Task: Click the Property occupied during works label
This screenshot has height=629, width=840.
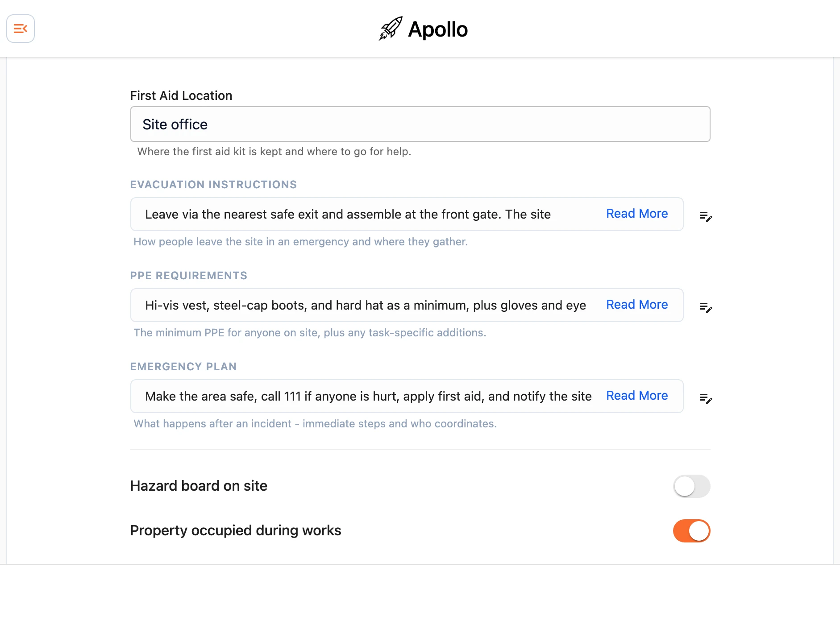Action: 236,530
